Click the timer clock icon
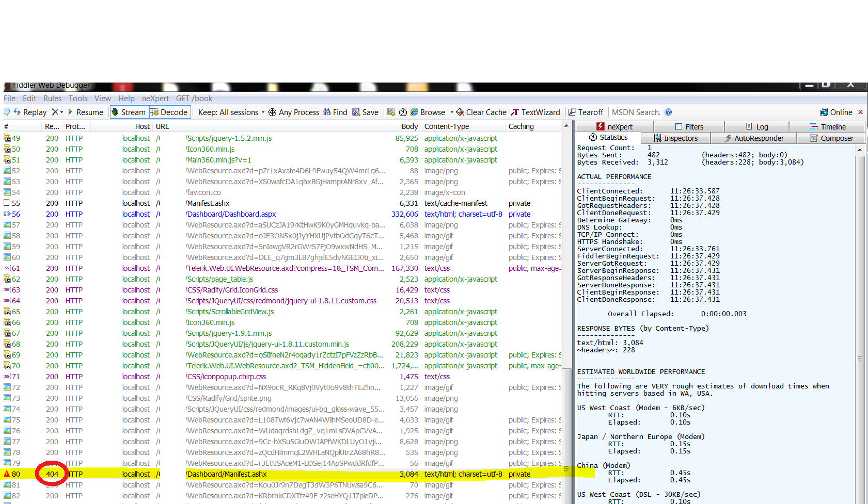868x504 pixels. coord(403,112)
